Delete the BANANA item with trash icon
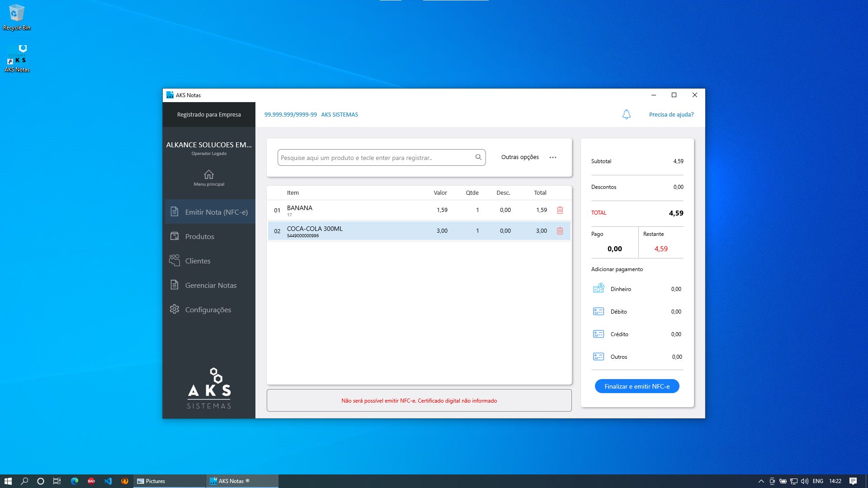The height and width of the screenshot is (488, 868). (560, 210)
